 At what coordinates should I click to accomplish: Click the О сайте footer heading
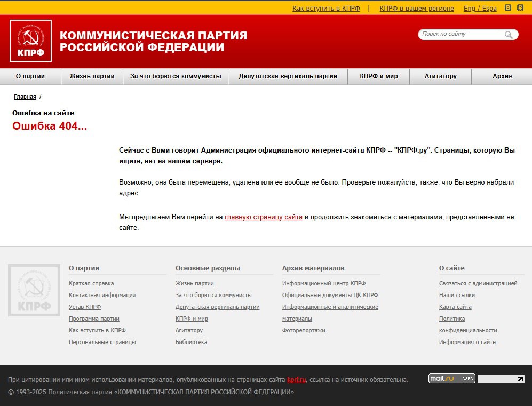[451, 268]
